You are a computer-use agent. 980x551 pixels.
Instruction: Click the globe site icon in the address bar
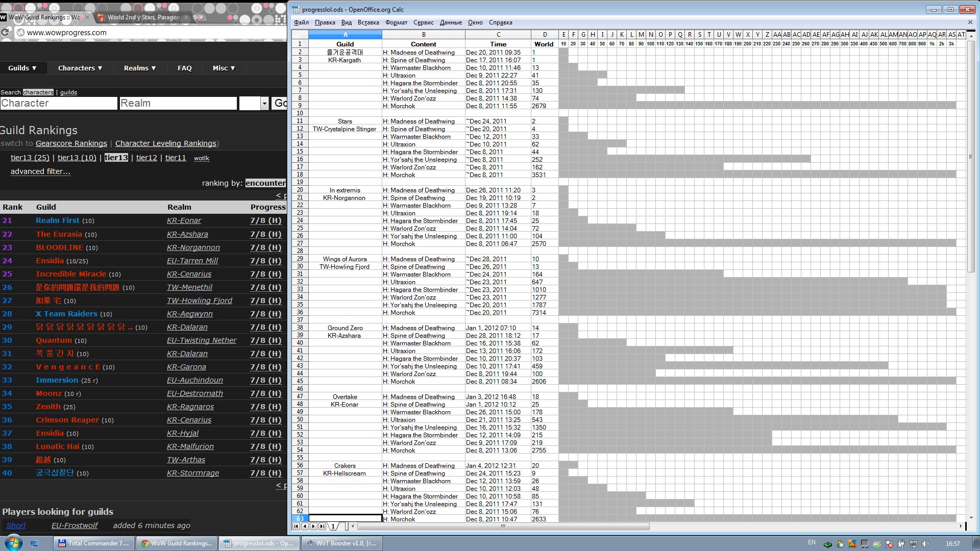(x=20, y=33)
